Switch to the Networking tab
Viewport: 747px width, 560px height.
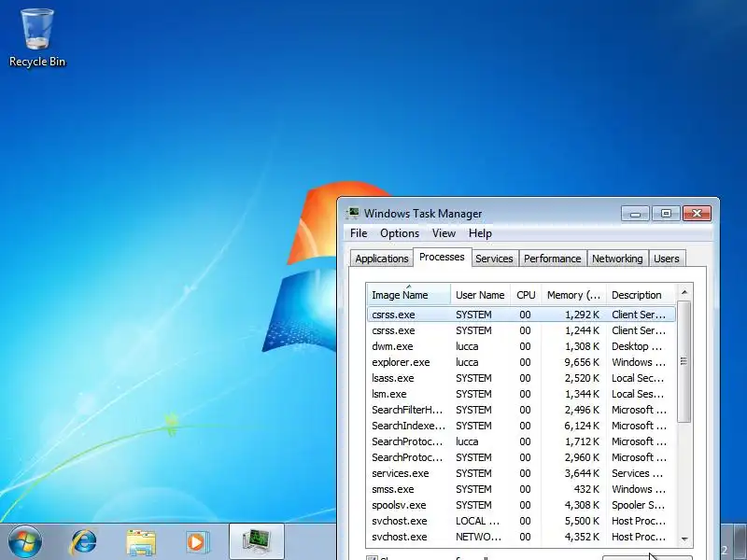click(617, 259)
